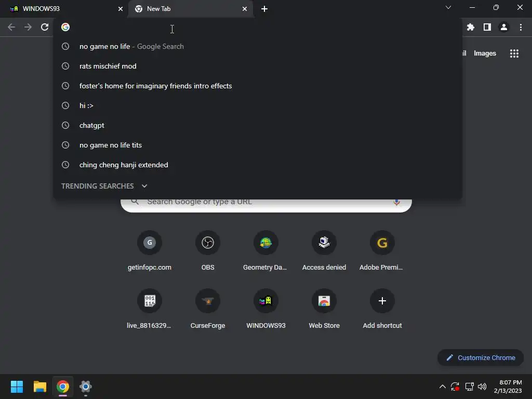Close the New Tab tab

pos(245,9)
